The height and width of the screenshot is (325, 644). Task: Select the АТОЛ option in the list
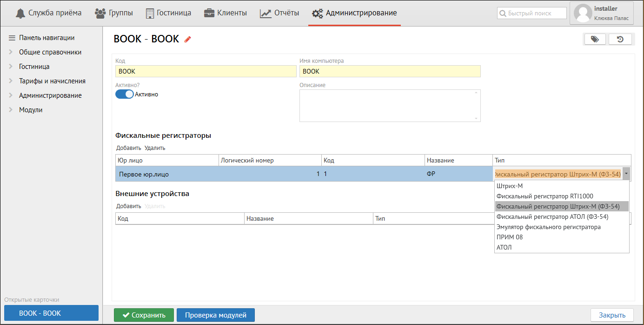point(504,248)
